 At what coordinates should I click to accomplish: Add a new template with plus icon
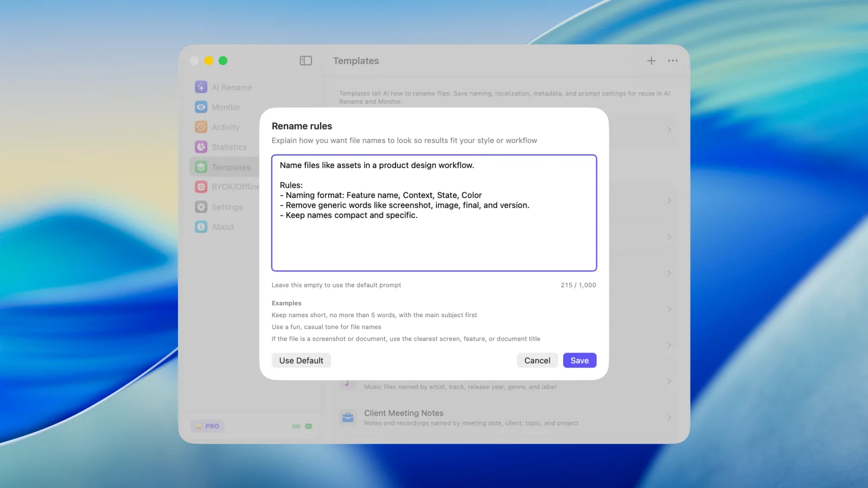coord(652,61)
